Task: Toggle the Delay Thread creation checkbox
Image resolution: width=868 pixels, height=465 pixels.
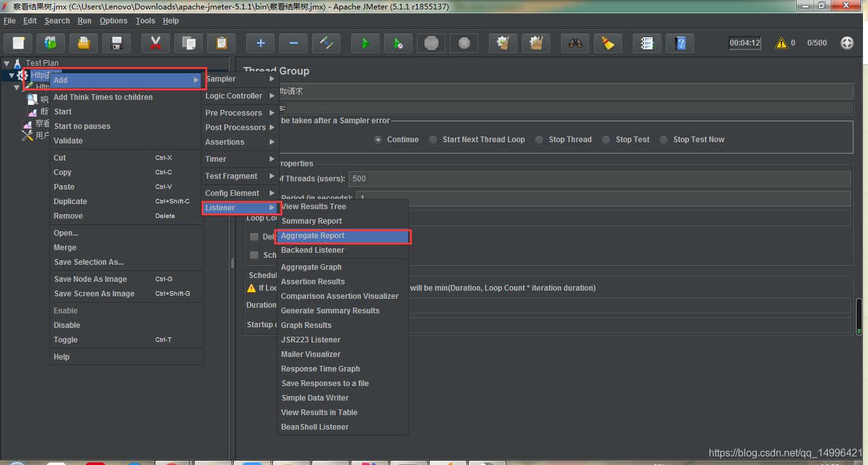Action: click(x=254, y=237)
